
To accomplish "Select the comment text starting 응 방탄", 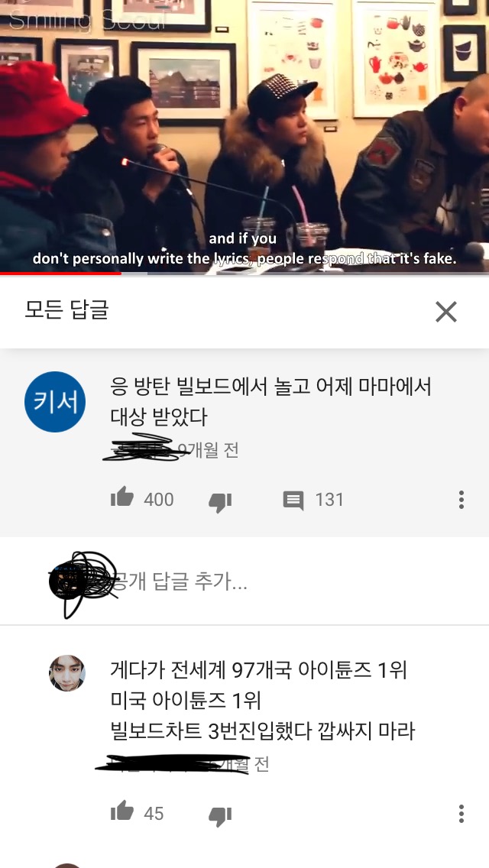I will (x=270, y=402).
